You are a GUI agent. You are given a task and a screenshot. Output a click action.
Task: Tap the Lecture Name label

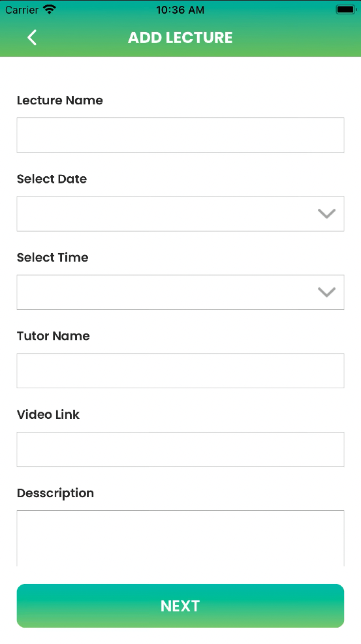click(60, 100)
